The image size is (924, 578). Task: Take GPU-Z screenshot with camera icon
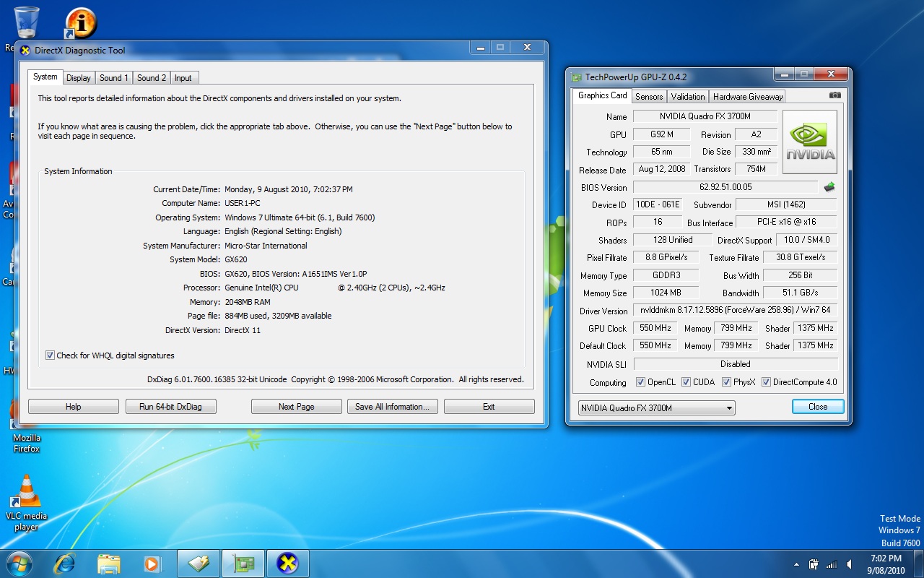tap(835, 95)
